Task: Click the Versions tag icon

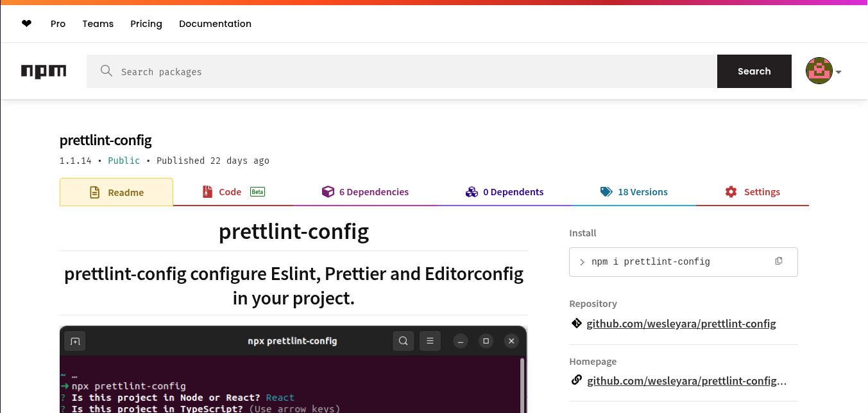Action: coord(606,191)
